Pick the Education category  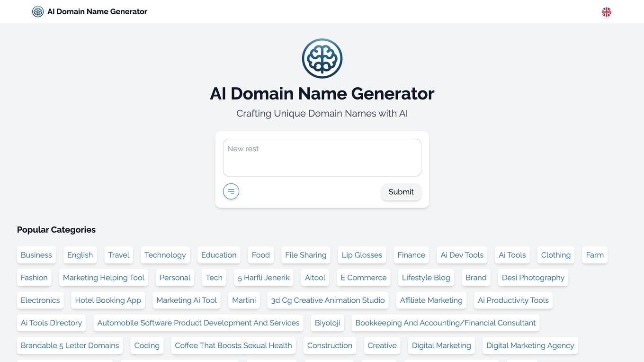[219, 255]
